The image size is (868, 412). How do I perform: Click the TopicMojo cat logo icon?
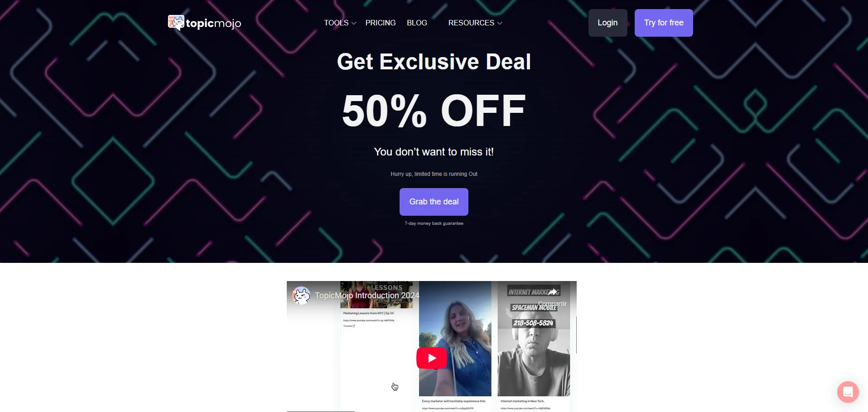click(x=176, y=23)
